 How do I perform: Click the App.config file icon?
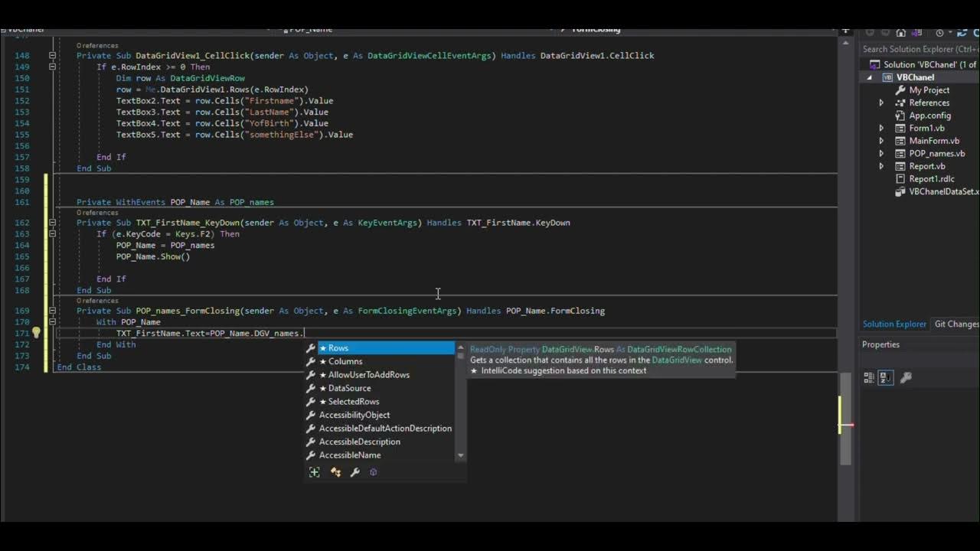[x=900, y=116]
